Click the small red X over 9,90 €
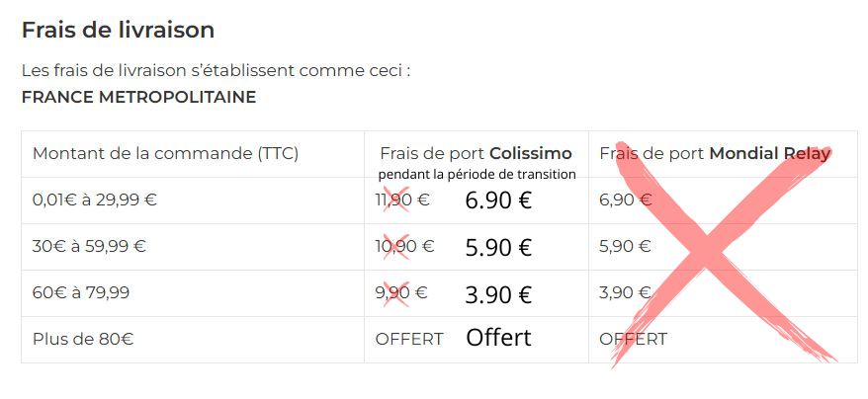868x399 pixels. tap(396, 293)
